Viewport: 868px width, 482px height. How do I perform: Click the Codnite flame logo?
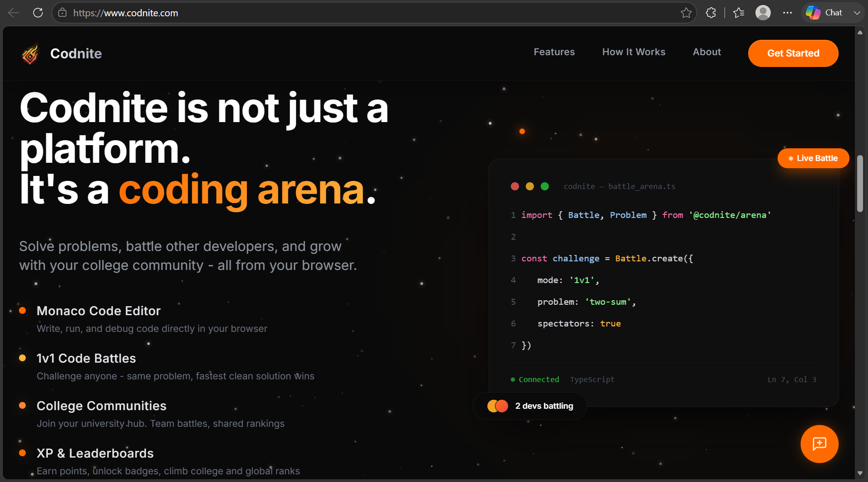click(31, 54)
